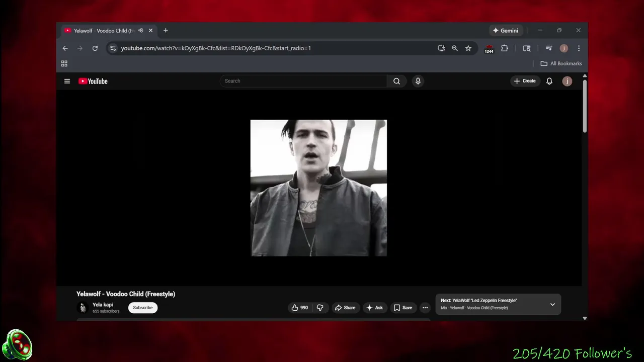Mute the tab via speaker icon
This screenshot has width=644, height=362.
(141, 31)
